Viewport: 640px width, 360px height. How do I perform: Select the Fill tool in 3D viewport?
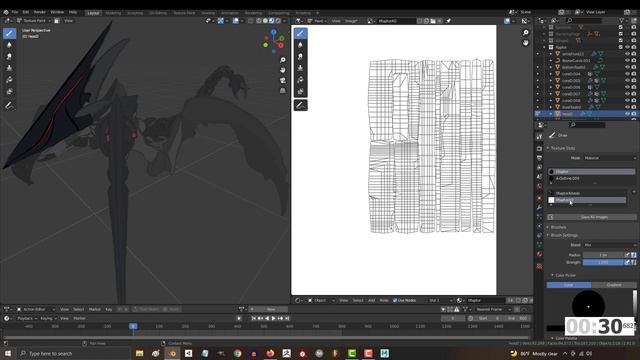click(9, 80)
